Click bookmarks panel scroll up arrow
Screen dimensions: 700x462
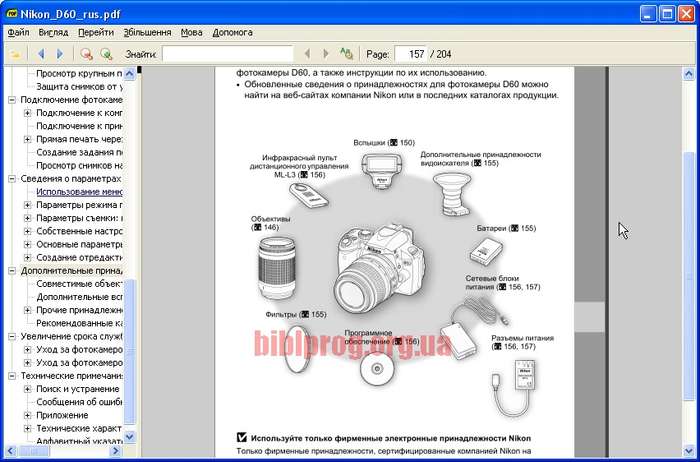(129, 74)
